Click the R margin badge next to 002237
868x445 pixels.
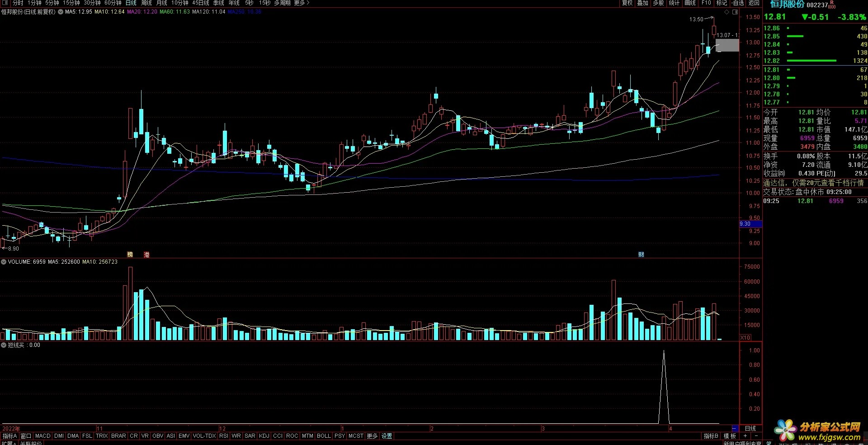832,2
